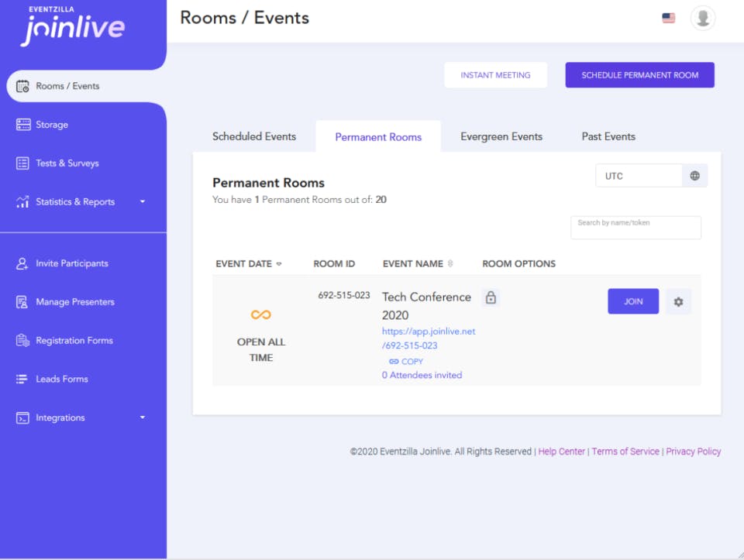Open the Past Events tab
The width and height of the screenshot is (744, 560).
608,136
